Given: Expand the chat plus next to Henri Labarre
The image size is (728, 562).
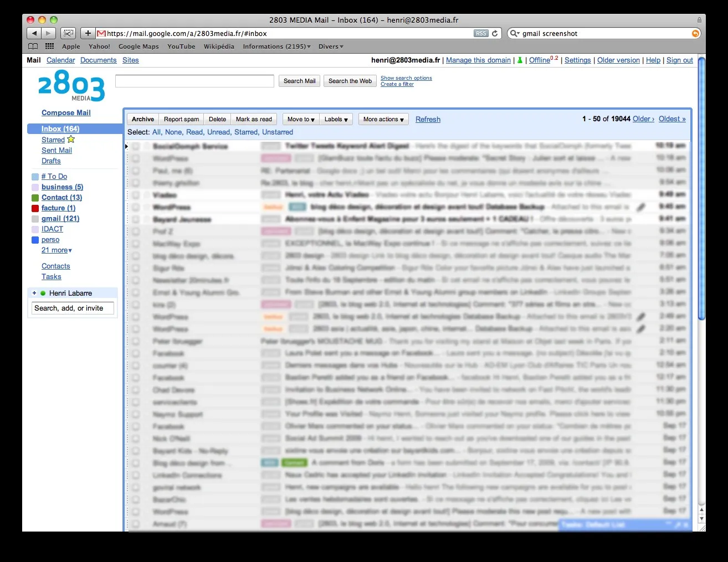Looking at the screenshot, I should click(x=34, y=293).
